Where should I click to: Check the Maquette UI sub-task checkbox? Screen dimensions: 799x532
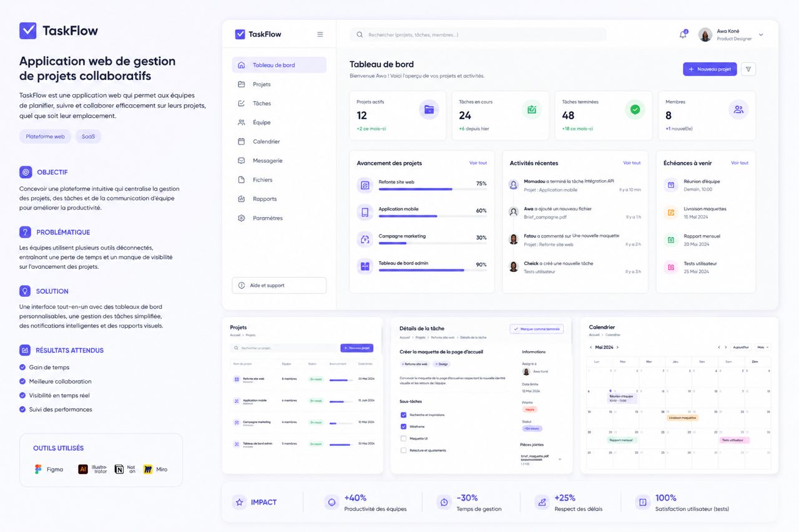point(403,438)
